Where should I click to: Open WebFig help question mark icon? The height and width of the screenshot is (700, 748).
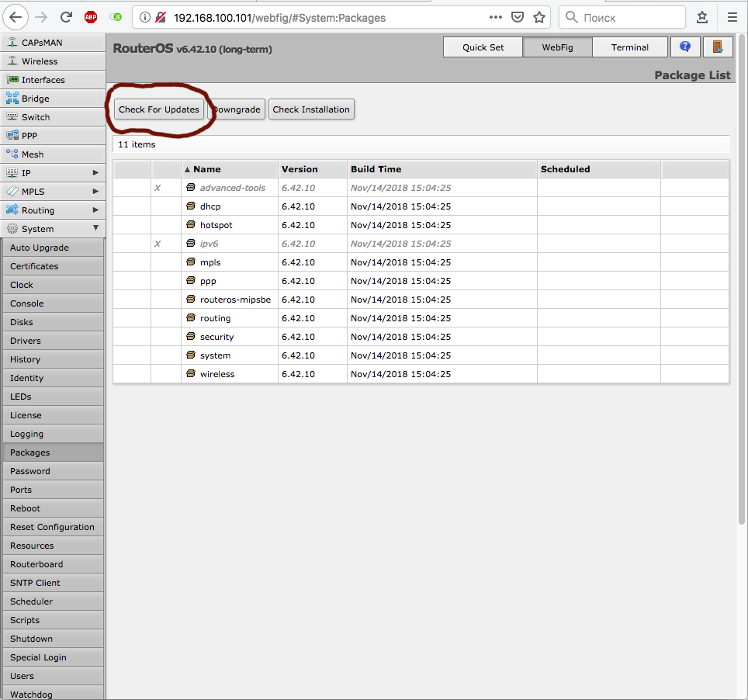pyautogui.click(x=685, y=47)
